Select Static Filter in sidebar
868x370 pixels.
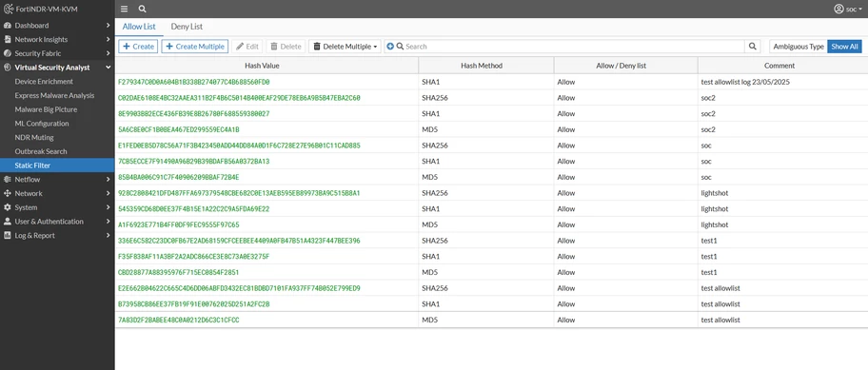point(57,166)
